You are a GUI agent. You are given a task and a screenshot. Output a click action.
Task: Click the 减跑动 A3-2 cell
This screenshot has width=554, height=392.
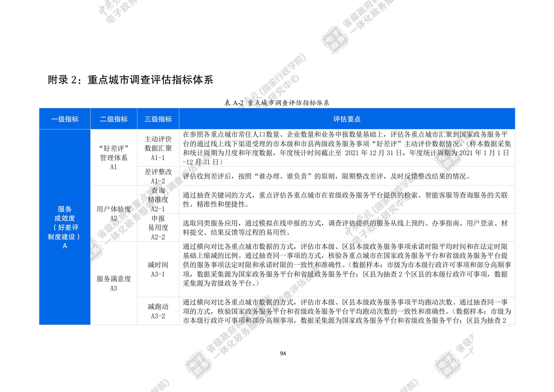pyautogui.click(x=158, y=311)
